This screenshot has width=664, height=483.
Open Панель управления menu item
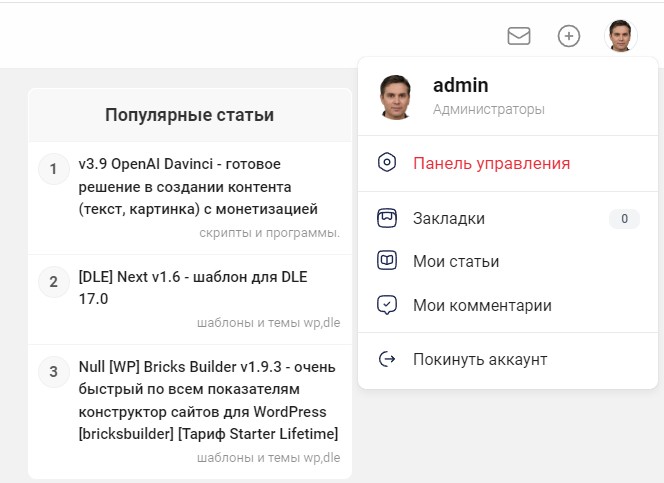coord(492,163)
